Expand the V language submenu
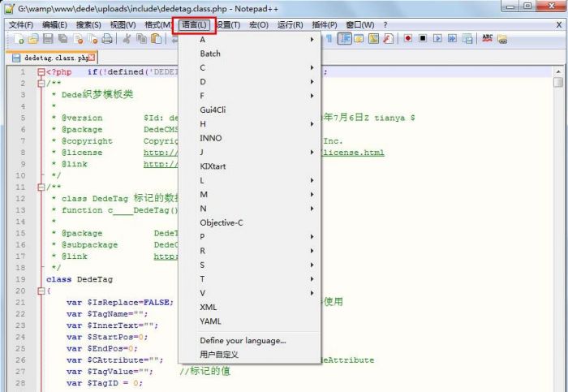Viewport: 568px width, 392px height. point(250,293)
